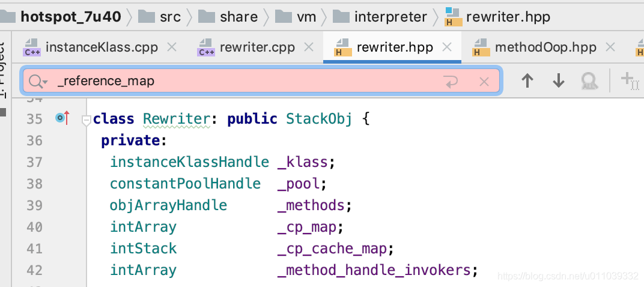Open the Project tool window side tab

coord(2,70)
